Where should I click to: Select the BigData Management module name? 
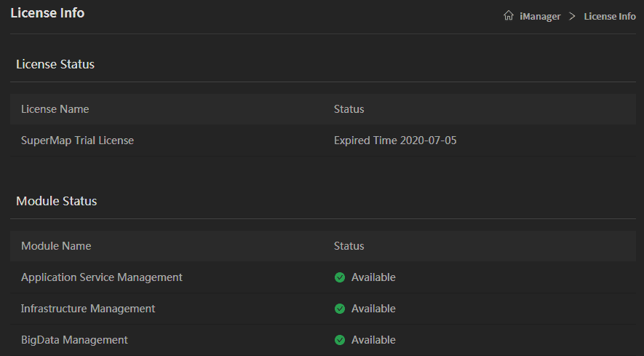pos(74,340)
